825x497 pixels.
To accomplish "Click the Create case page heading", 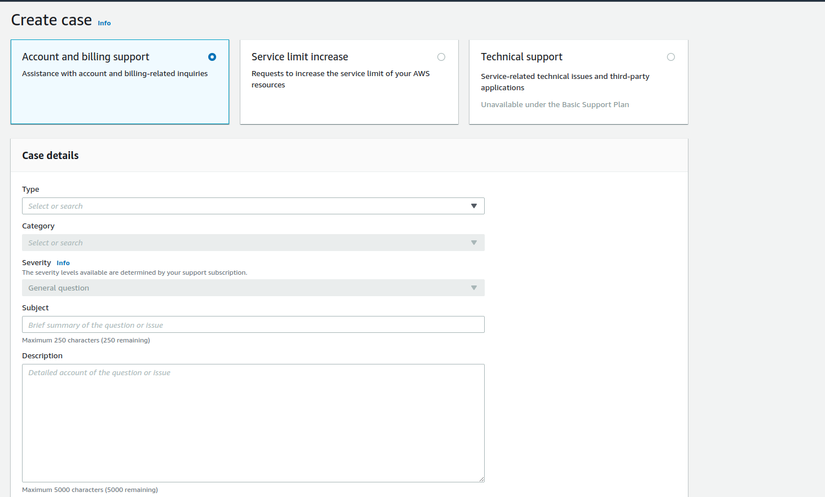I will click(52, 20).
